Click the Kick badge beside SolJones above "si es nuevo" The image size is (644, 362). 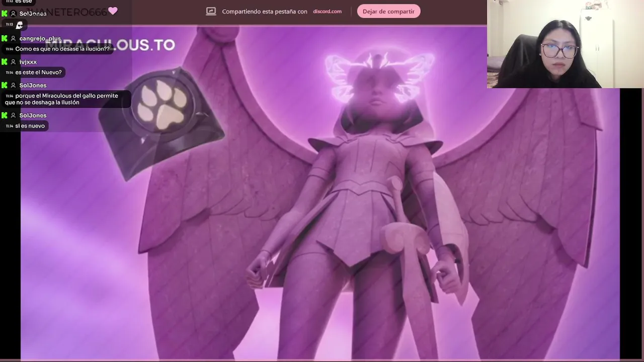(x=5, y=116)
